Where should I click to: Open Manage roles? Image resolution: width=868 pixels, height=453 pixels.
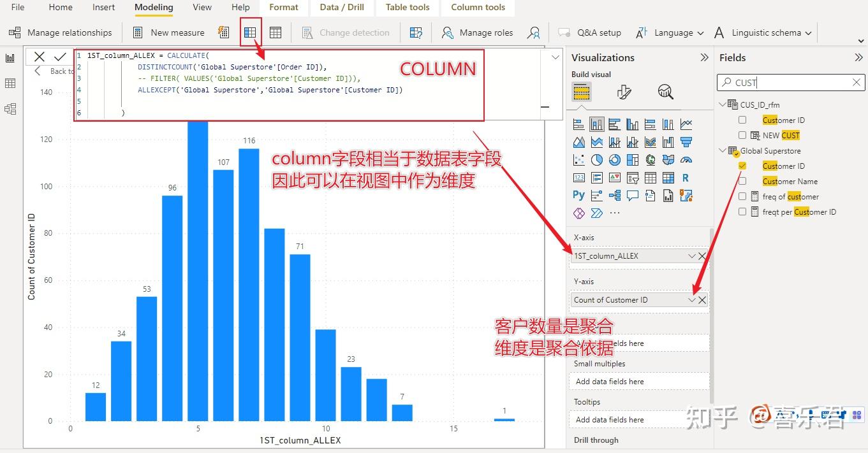pyautogui.click(x=477, y=32)
